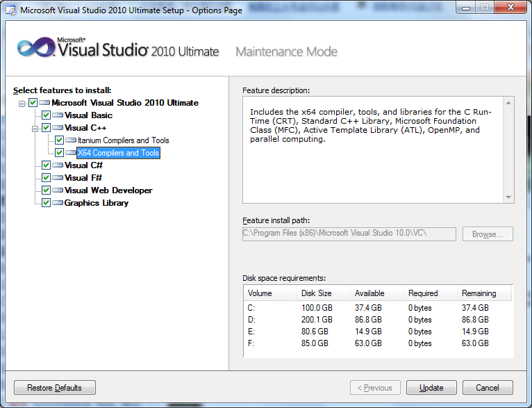Viewport: 532px width, 408px height.
Task: Click the drive icon beside Microsoft Visual Studio 2010 Ultimate
Action: (44, 102)
